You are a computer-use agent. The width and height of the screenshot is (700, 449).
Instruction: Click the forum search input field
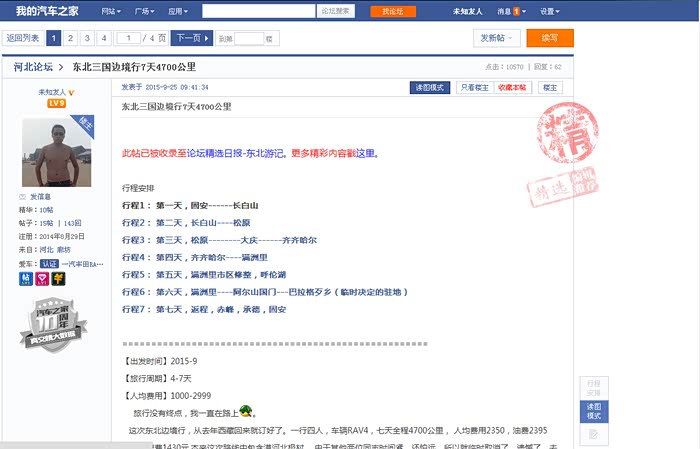(x=258, y=11)
